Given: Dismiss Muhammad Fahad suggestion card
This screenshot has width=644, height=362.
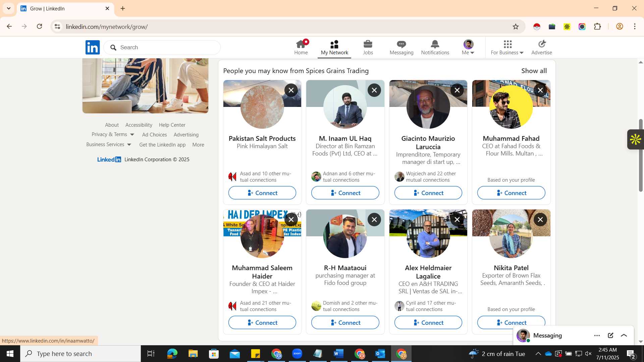Looking at the screenshot, I should coord(540,90).
